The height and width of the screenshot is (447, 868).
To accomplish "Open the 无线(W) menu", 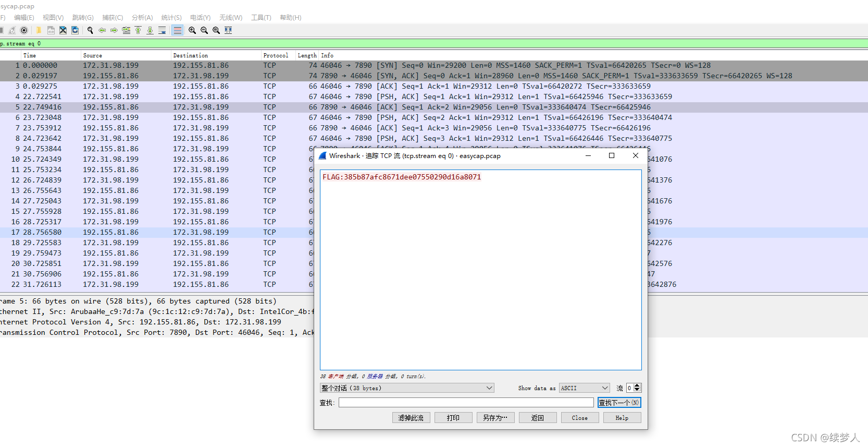I will [231, 18].
